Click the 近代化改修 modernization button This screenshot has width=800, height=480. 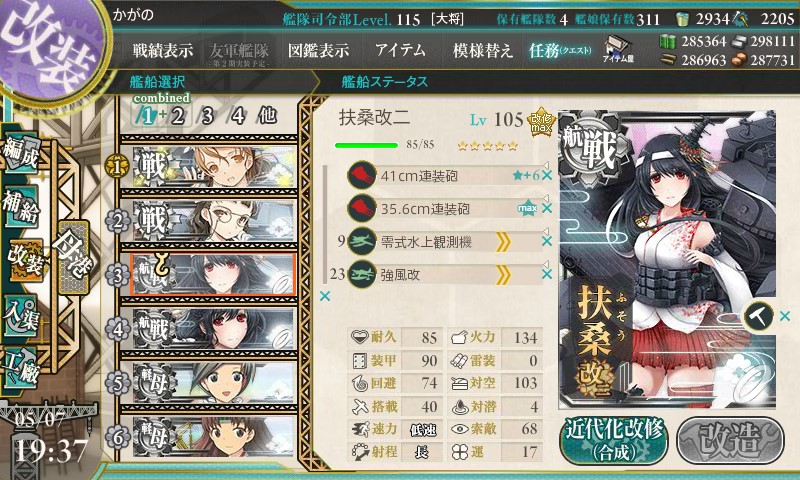click(614, 440)
